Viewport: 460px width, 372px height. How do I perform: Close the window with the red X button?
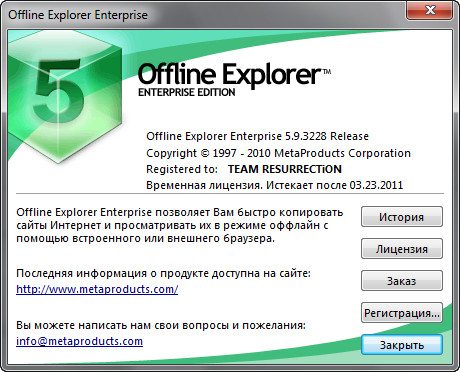pyautogui.click(x=429, y=11)
